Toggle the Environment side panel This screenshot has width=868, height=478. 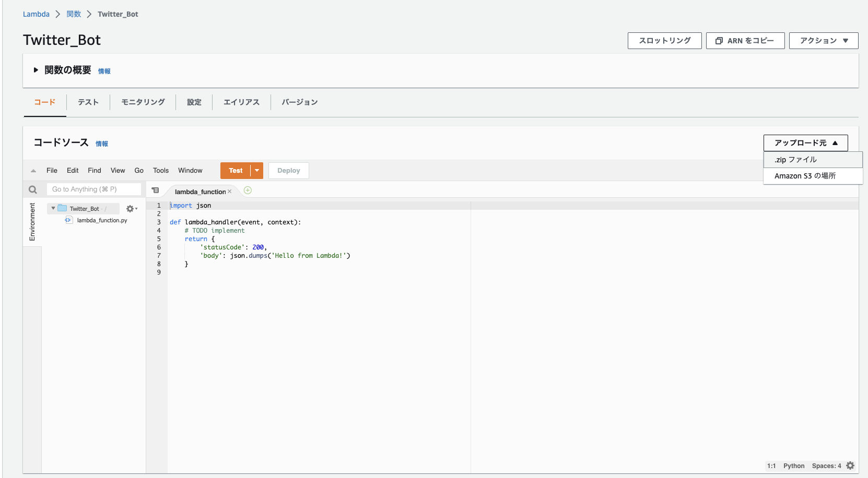point(32,222)
